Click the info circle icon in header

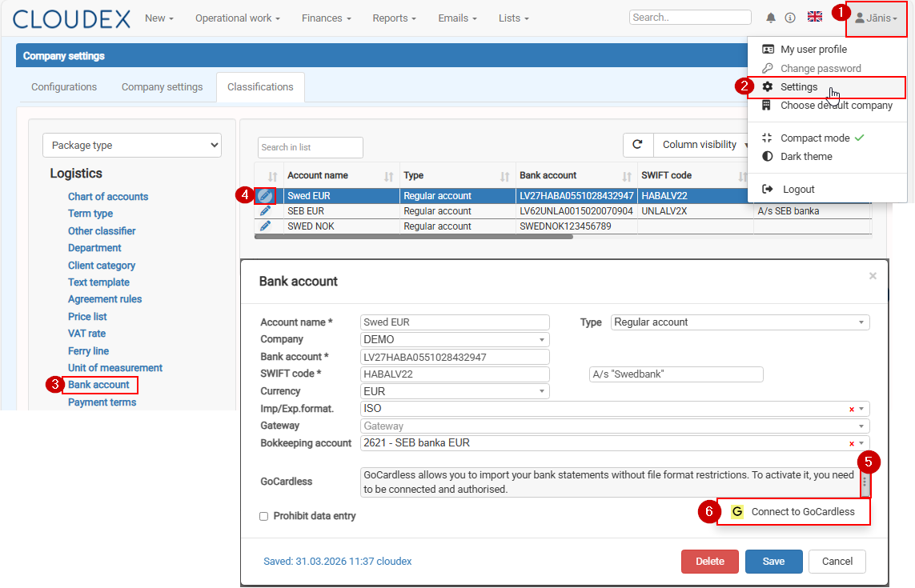[x=790, y=18]
